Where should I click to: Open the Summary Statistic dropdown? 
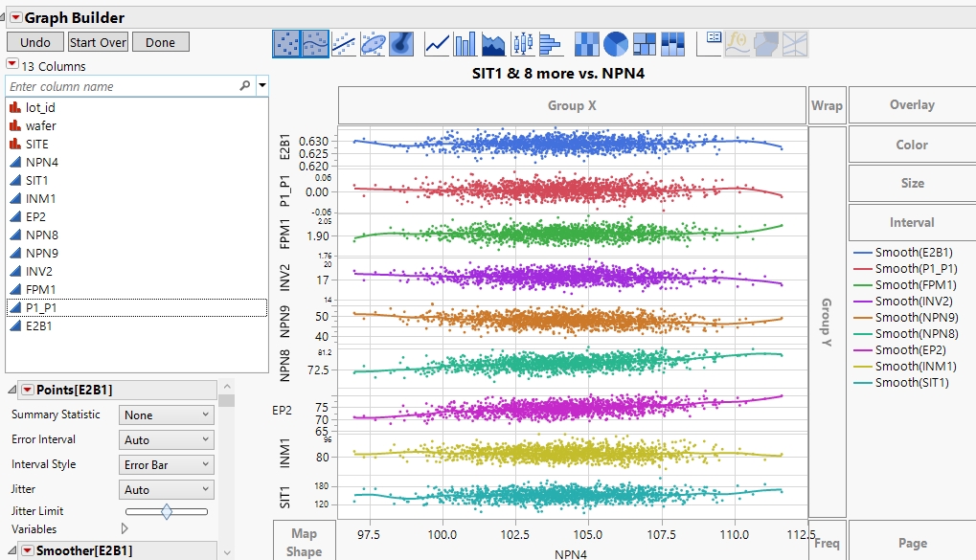(166, 415)
